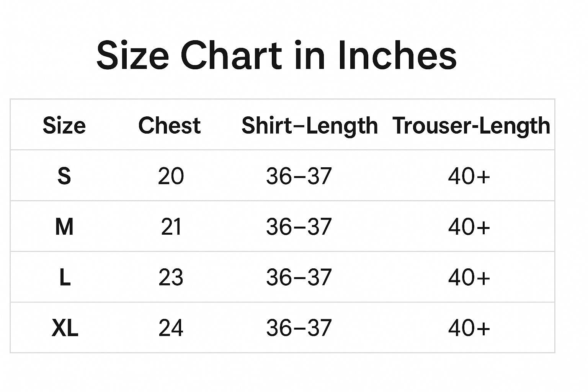This screenshot has width=588, height=392.
Task: Click chest value 23 for size L
Action: pyautogui.click(x=171, y=277)
